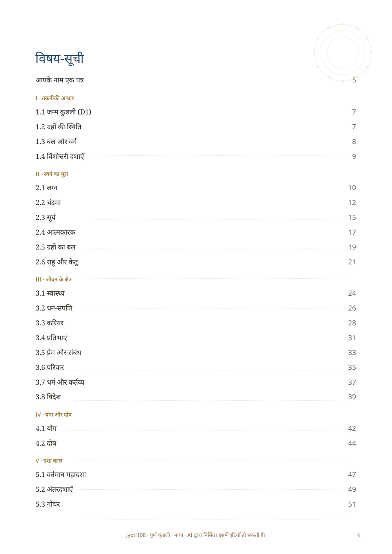Go to 3.5 प्रेम और संबंध
Screen dimensions: 392x554
point(196,352)
